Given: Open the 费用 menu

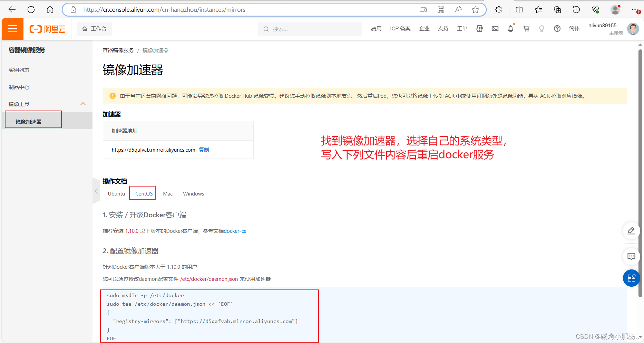Looking at the screenshot, I should 376,29.
